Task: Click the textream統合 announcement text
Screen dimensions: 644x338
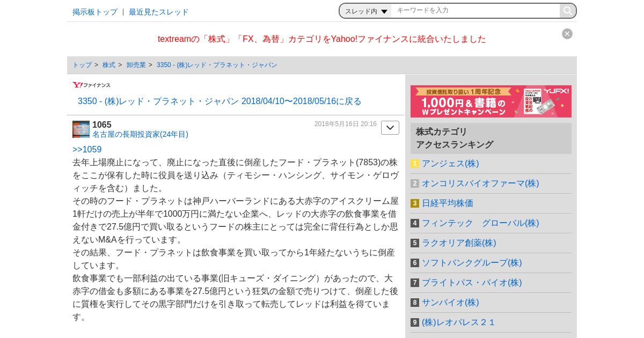Action: [322, 39]
